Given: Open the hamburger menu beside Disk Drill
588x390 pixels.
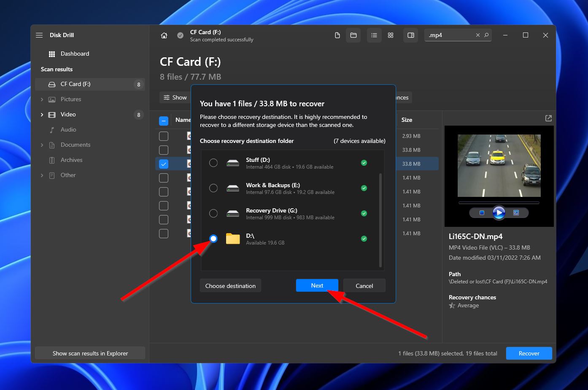Looking at the screenshot, I should (x=39, y=35).
